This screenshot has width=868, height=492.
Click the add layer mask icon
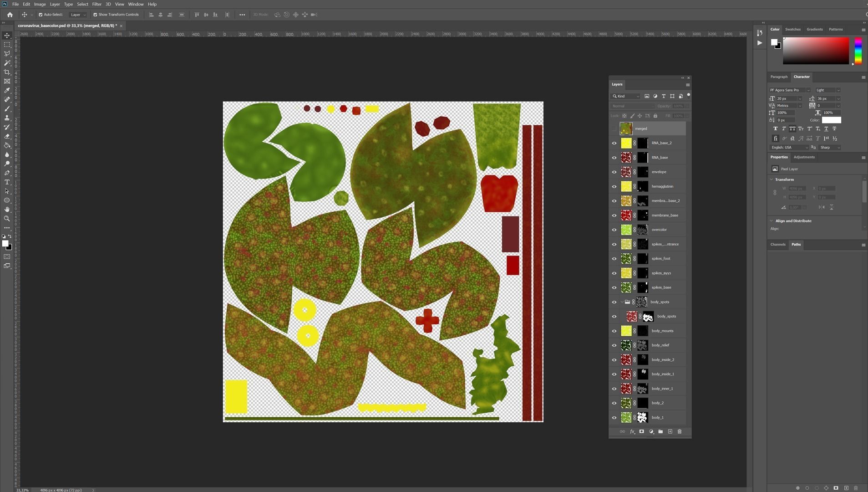(641, 431)
